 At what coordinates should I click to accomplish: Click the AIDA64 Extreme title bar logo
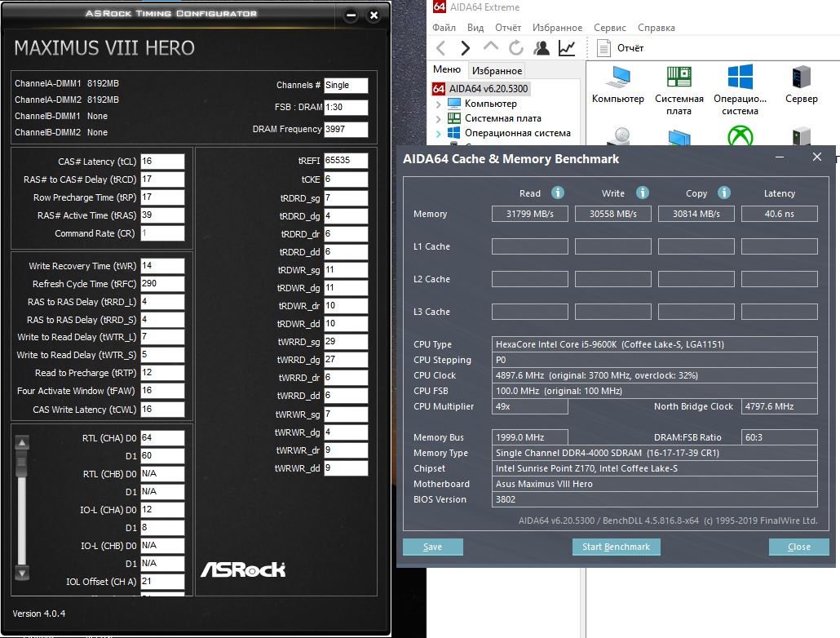(x=440, y=7)
